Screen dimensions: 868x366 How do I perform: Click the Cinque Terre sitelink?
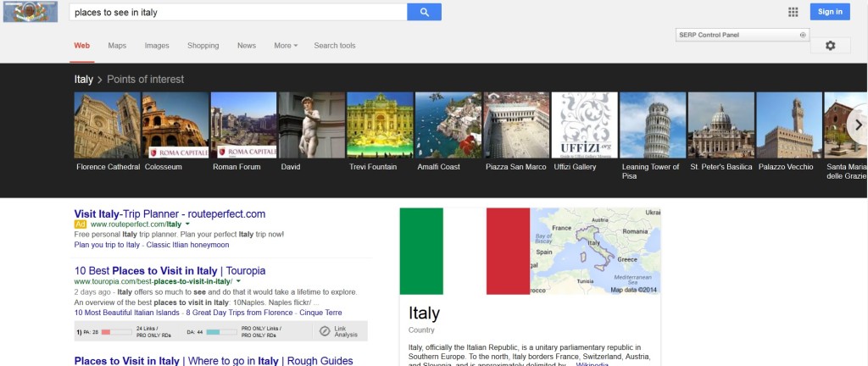[320, 313]
